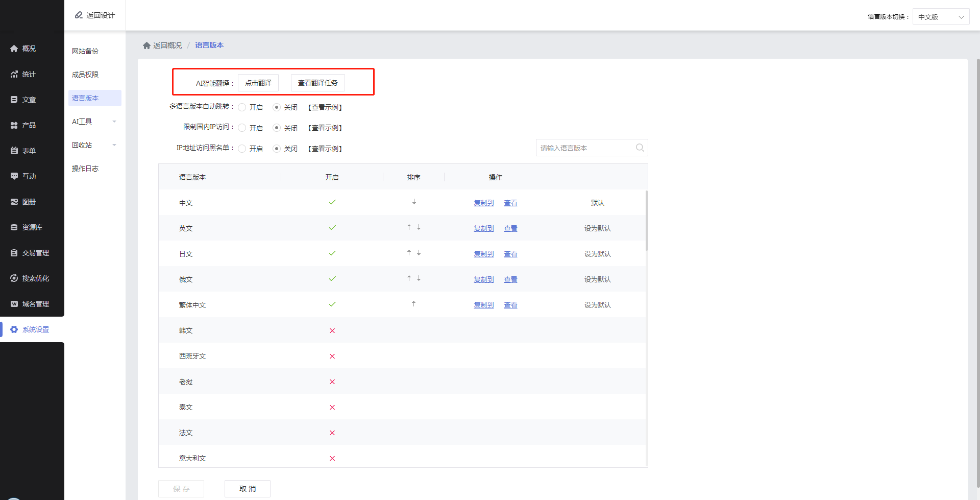Select 关闭 radio for IP地址访问黑名单
The width and height of the screenshot is (980, 500).
[x=277, y=149]
